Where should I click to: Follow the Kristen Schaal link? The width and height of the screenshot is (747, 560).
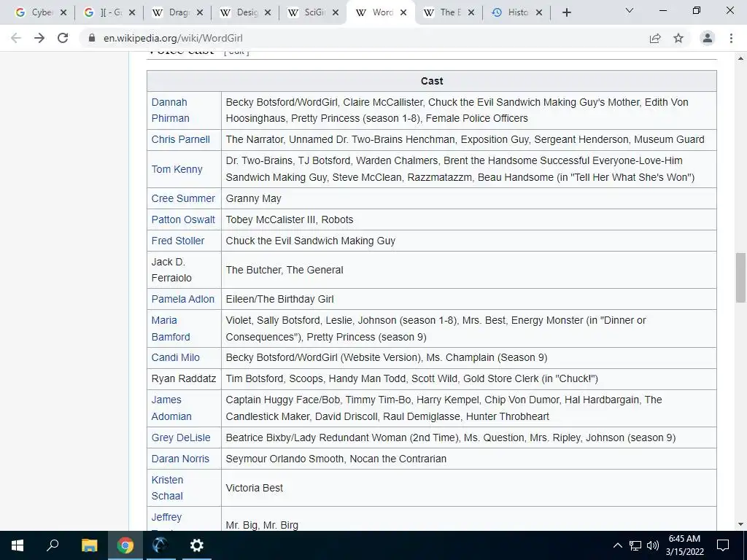coord(167,488)
